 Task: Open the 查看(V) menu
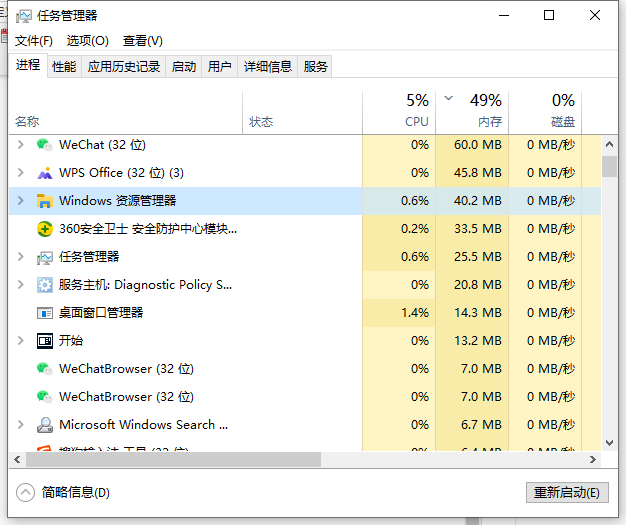tap(143, 41)
